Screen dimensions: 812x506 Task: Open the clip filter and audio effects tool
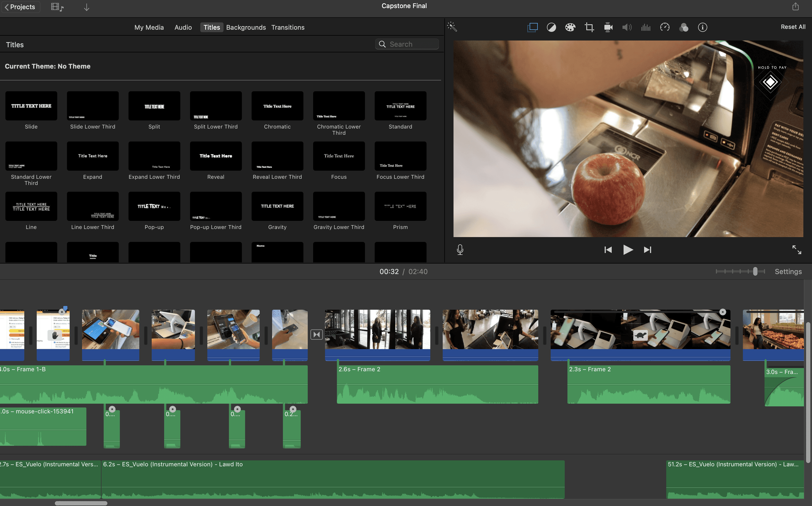(684, 27)
